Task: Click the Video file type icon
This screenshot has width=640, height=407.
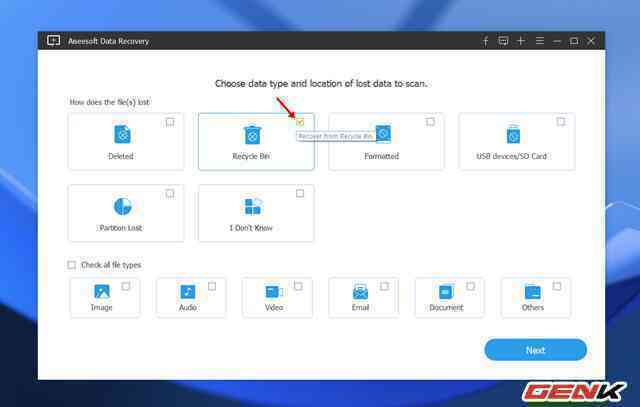Action: pos(274,292)
